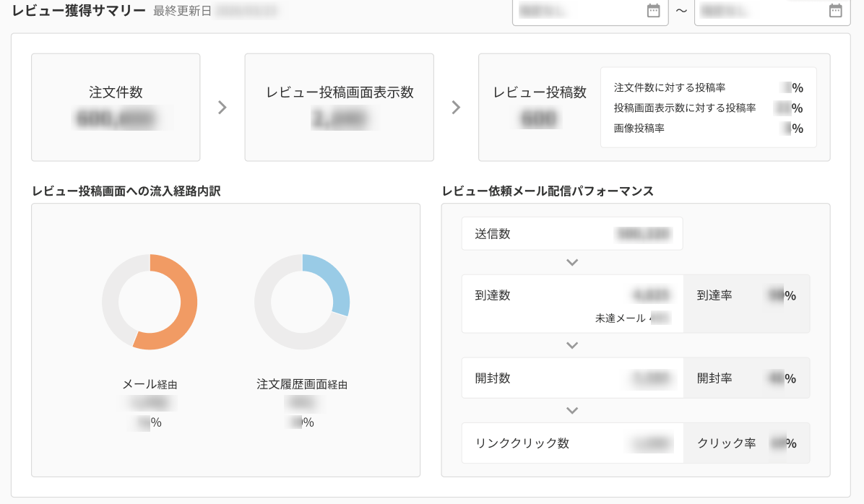Click the クリック率 label
The image size is (864, 504).
[727, 443]
